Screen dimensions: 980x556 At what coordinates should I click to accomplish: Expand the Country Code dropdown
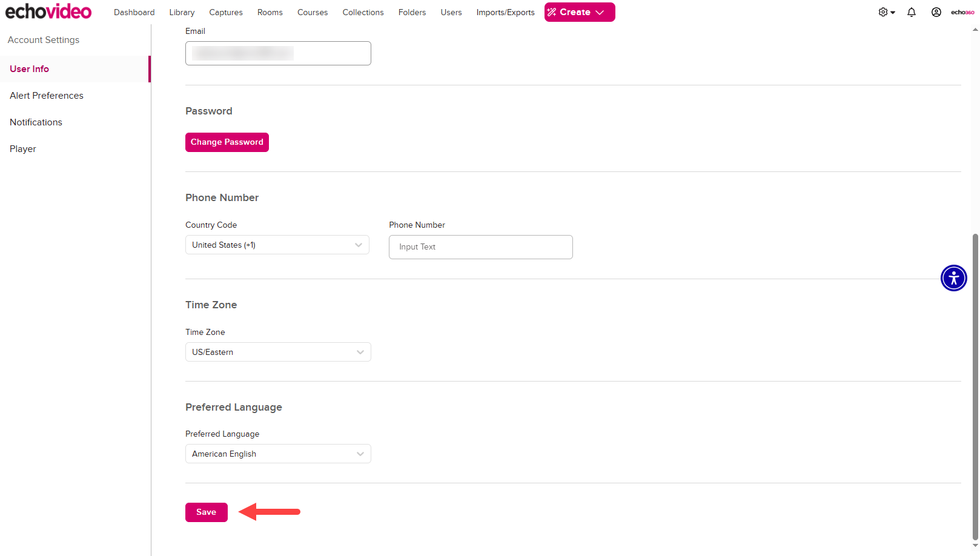(277, 245)
